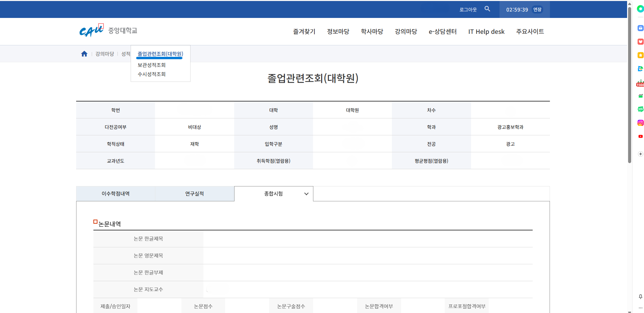The image size is (644, 313).
Task: Click the 연장 session extend button
Action: [x=537, y=9]
